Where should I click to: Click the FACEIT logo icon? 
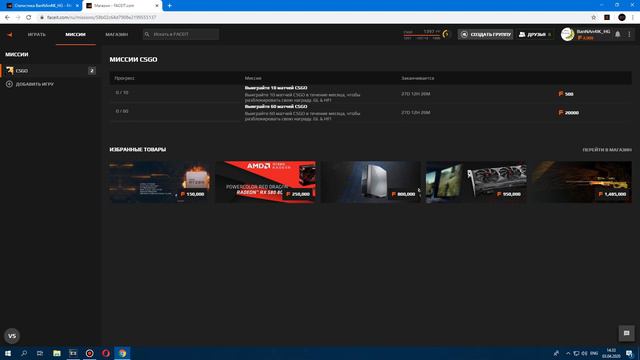pos(9,35)
